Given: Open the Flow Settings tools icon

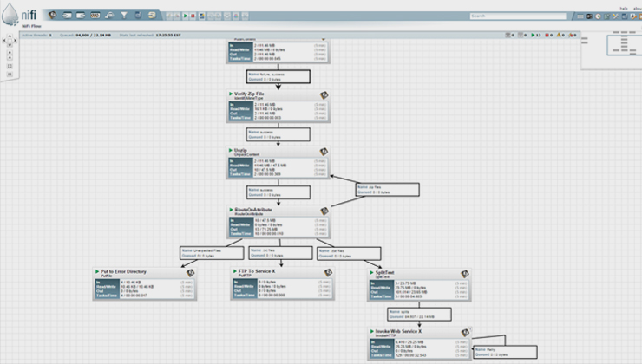Looking at the screenshot, I should [x=616, y=16].
